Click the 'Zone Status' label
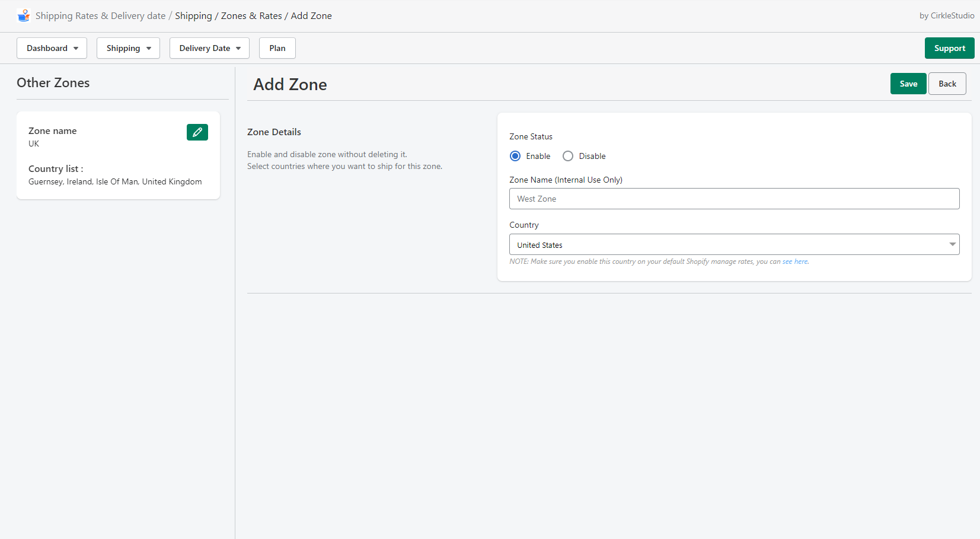This screenshot has height=539, width=980. pyautogui.click(x=531, y=137)
